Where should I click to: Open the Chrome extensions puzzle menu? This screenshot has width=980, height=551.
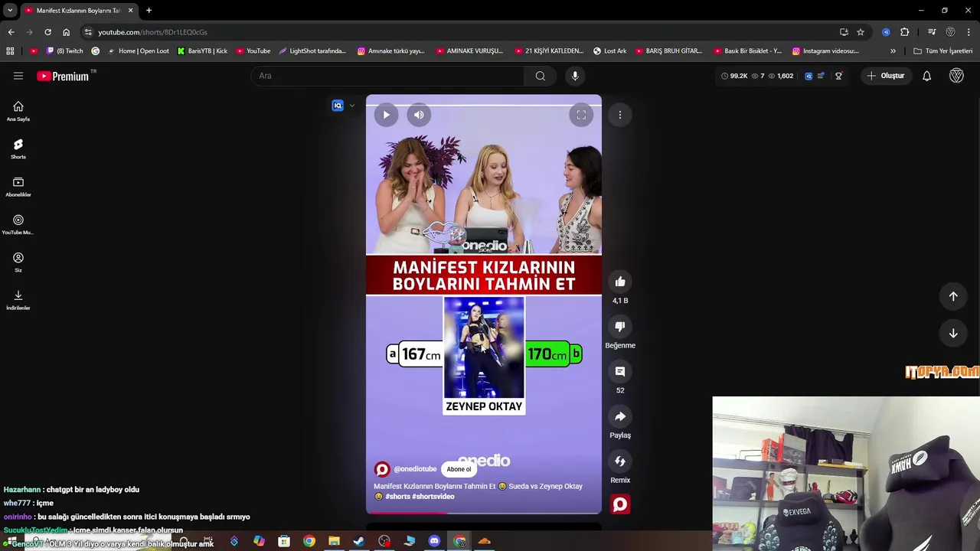905,32
